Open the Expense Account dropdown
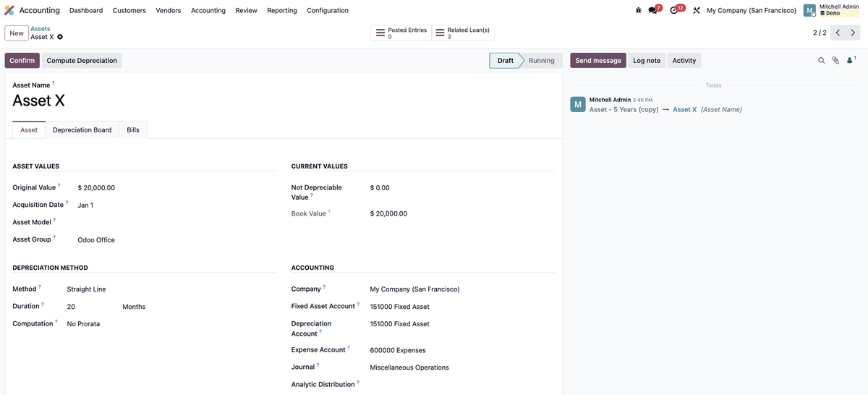 (461, 350)
